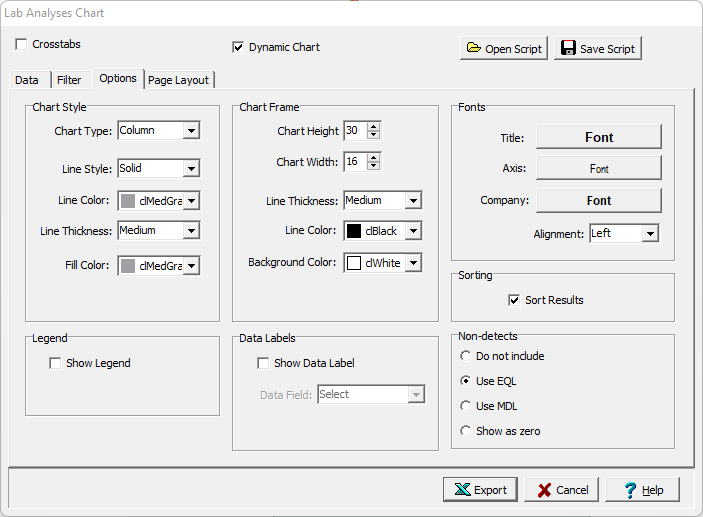
Task: Pick the chart frame Background Color swatch
Action: (354, 263)
